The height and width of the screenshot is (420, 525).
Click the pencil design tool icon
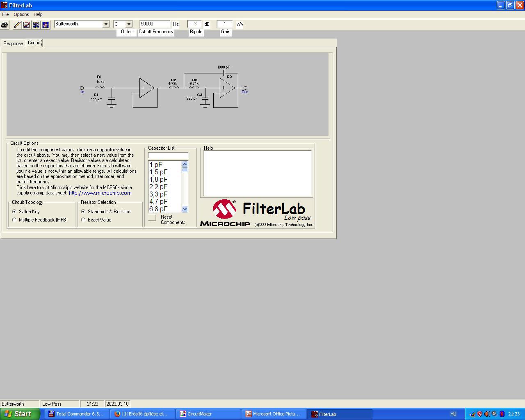click(x=17, y=25)
